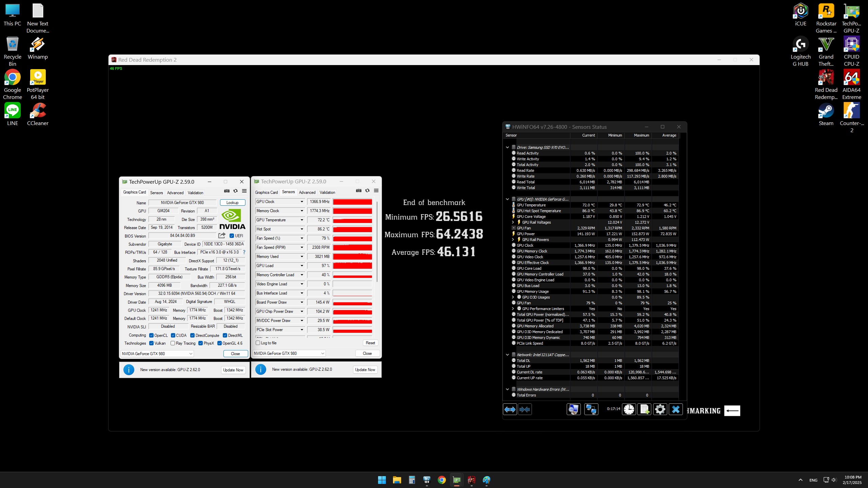Open Steam desktop icon

click(826, 115)
